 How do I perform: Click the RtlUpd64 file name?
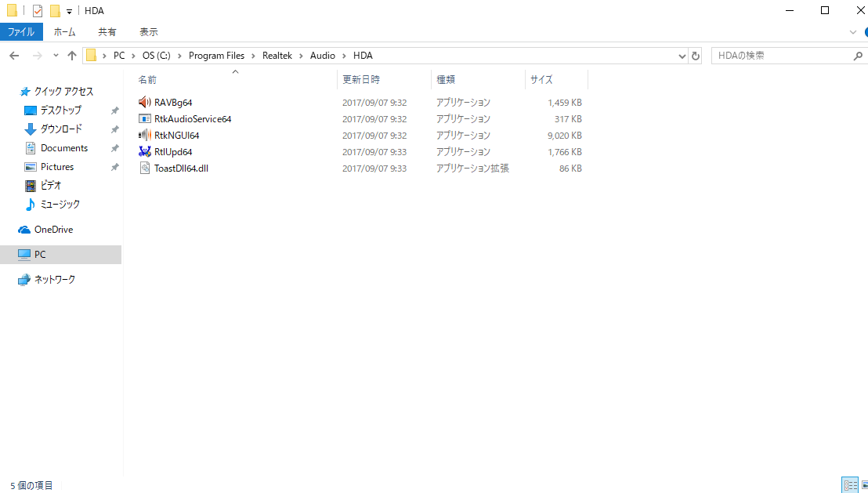(x=173, y=152)
